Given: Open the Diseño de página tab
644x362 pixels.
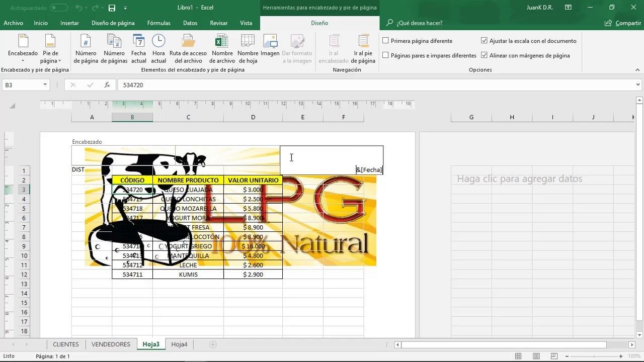Looking at the screenshot, I should [x=113, y=23].
